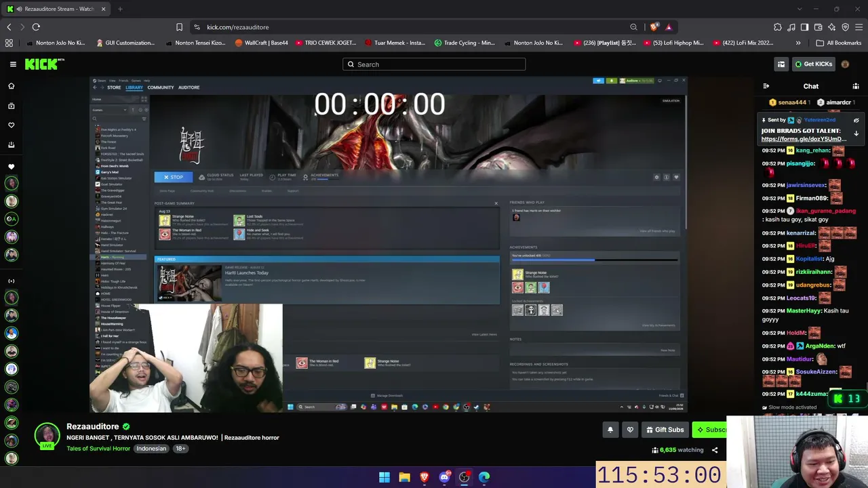The image size is (868, 488).
Task: Open the Trade Cycling bookmark
Action: [x=465, y=43]
